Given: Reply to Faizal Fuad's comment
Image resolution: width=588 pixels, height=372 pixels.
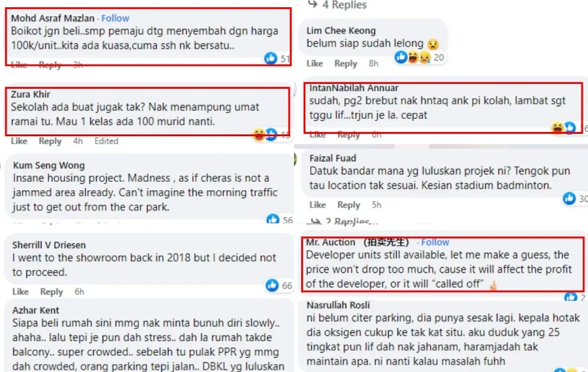Looking at the screenshot, I should point(349,205).
